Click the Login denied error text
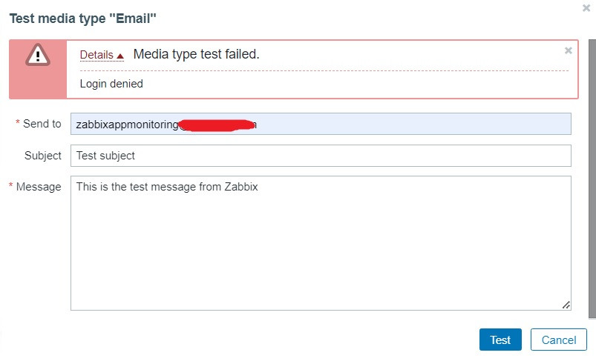Viewport: 596px width, 364px height. click(111, 84)
